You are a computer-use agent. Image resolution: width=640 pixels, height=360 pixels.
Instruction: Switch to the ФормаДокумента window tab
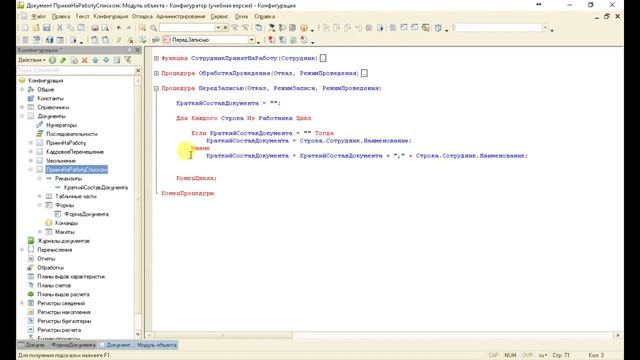(x=57, y=345)
